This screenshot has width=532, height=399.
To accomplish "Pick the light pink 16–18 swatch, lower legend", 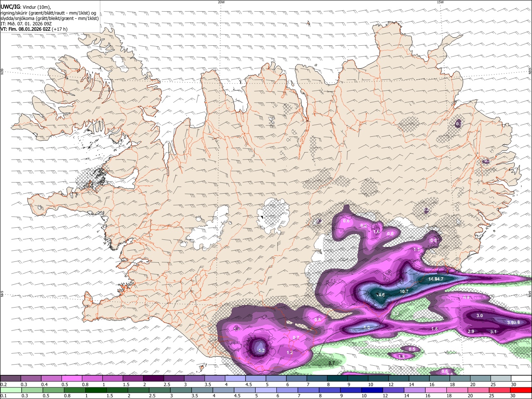I will 435,390.
